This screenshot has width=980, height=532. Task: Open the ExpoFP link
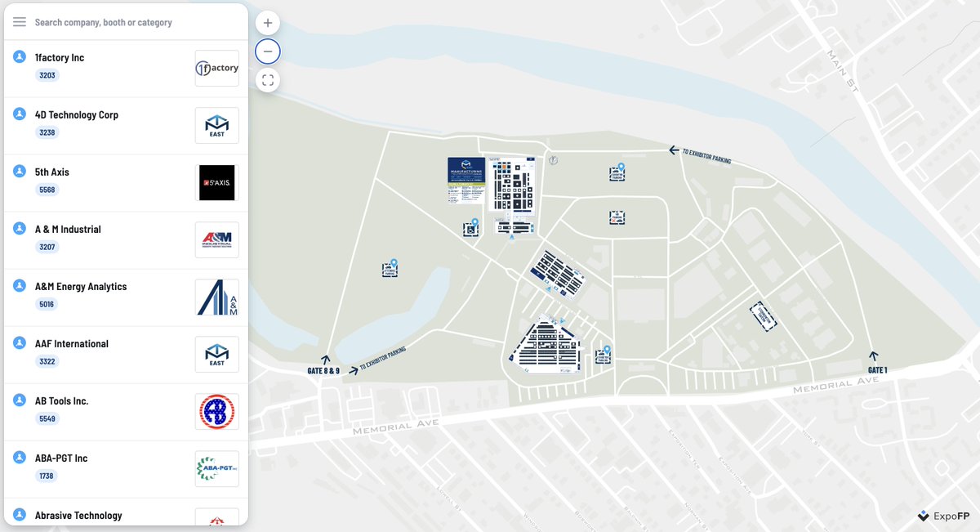944,516
